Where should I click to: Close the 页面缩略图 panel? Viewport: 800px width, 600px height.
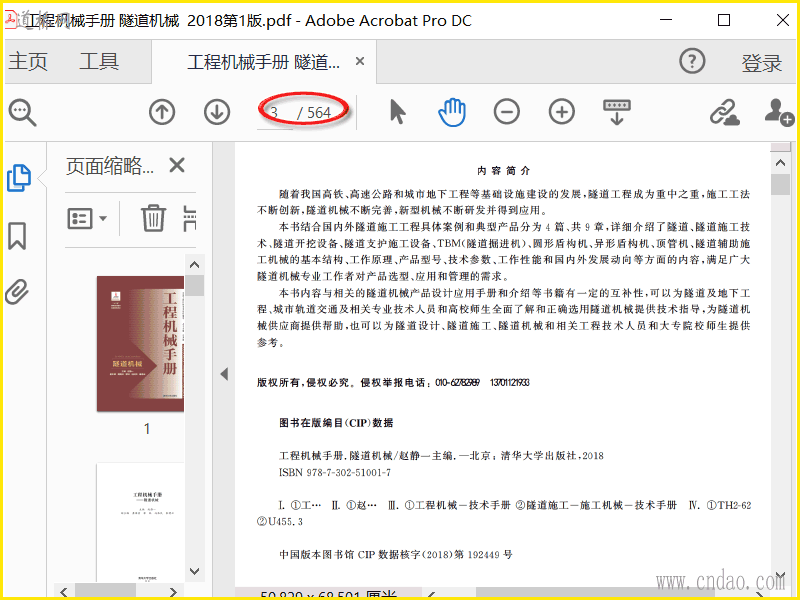[177, 165]
